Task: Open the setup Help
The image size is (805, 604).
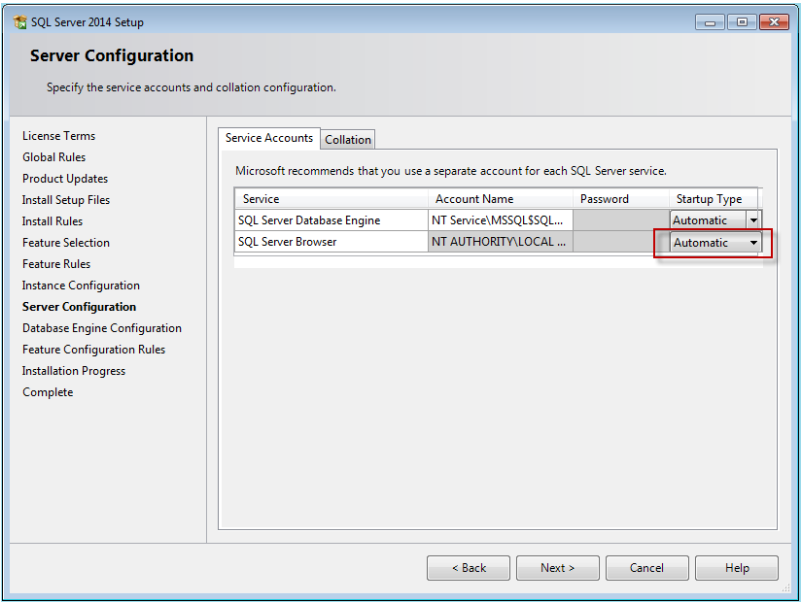Action: [736, 568]
